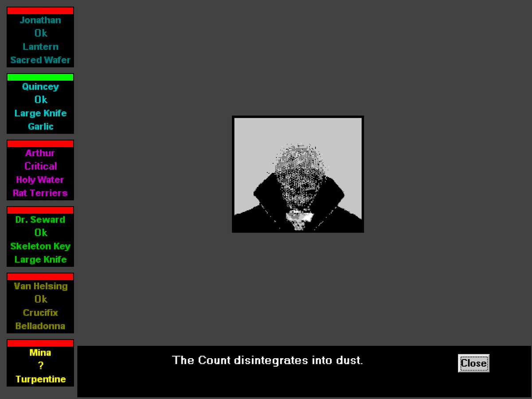Select Jonathan's Lantern item

click(40, 47)
